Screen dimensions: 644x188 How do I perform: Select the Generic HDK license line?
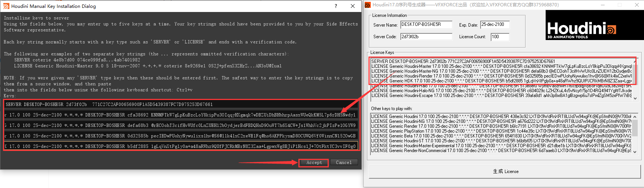click(x=501, y=81)
